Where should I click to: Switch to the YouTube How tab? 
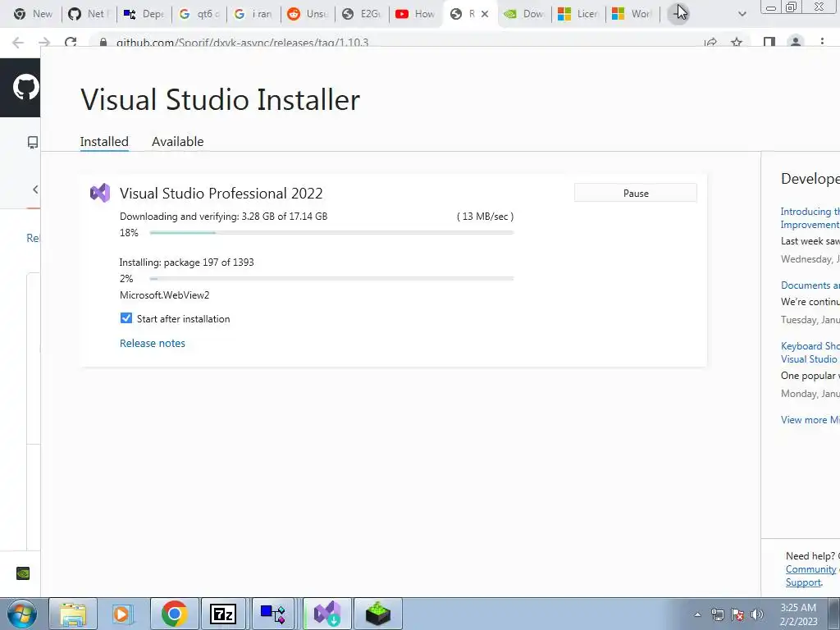pyautogui.click(x=416, y=14)
